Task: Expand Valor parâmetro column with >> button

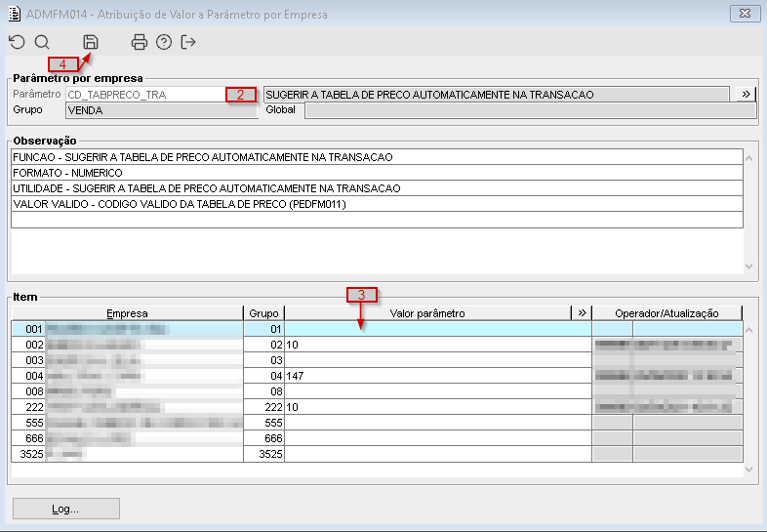Action: coord(582,312)
